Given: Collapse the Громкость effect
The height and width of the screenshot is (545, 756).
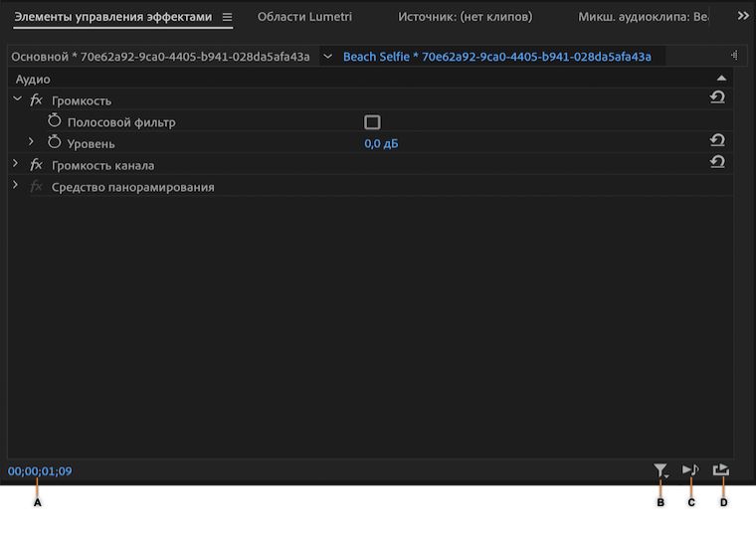Looking at the screenshot, I should [17, 98].
